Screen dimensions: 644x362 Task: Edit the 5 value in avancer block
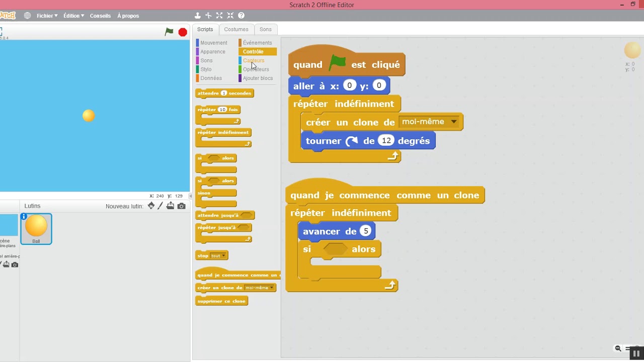(x=365, y=231)
